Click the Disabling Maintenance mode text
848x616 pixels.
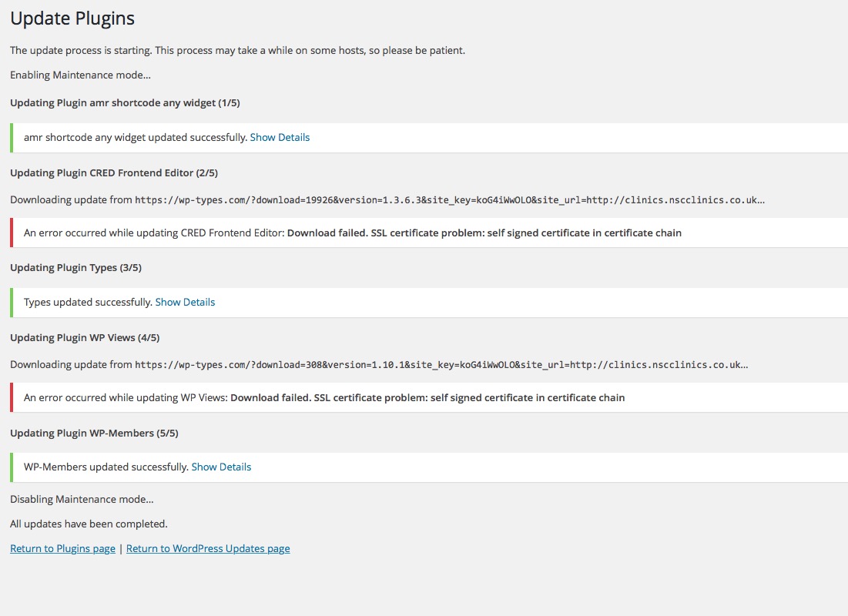click(x=82, y=499)
